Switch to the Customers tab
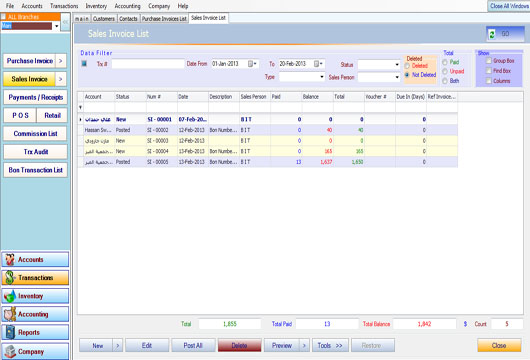 (x=104, y=19)
